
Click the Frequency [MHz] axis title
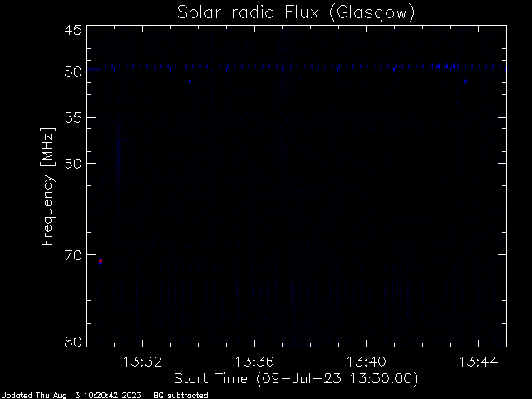point(47,186)
